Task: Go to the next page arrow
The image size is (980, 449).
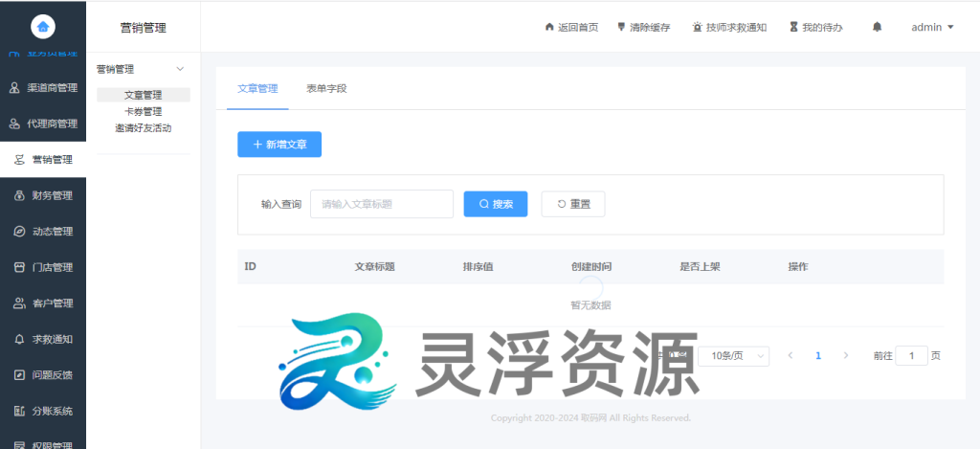Action: [846, 355]
